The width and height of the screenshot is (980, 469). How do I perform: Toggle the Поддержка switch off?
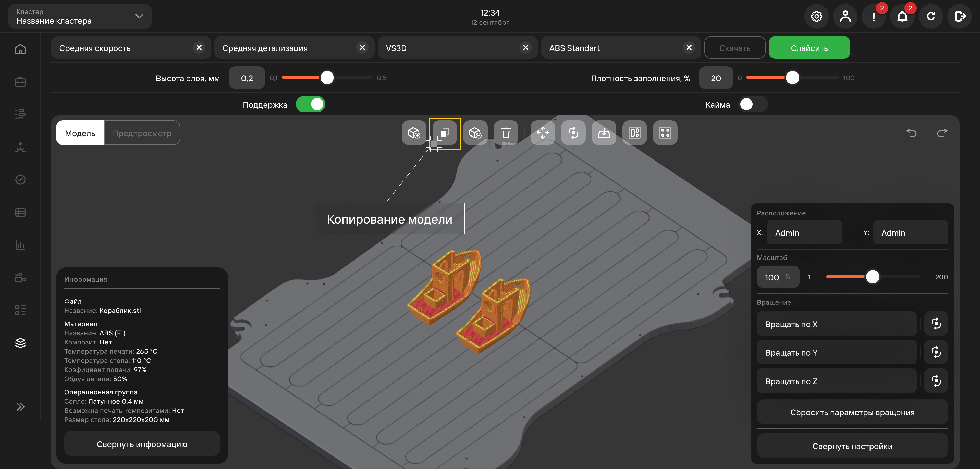(310, 104)
